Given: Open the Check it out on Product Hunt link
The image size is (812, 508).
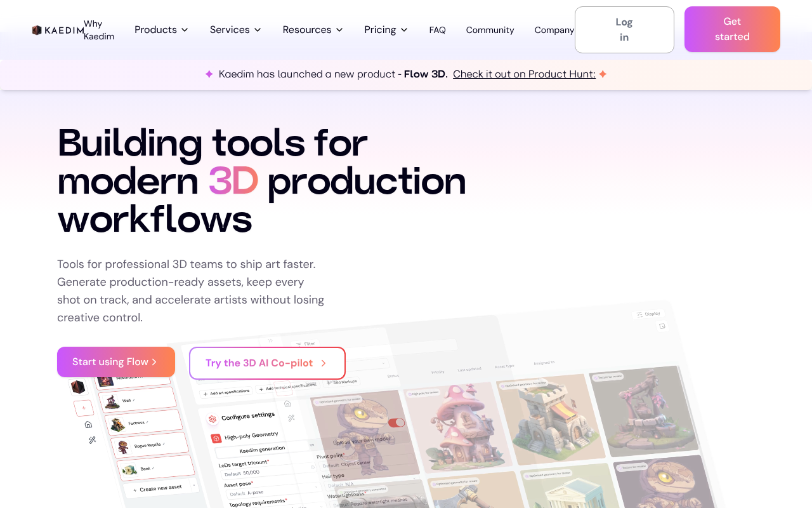Looking at the screenshot, I should click(x=524, y=74).
